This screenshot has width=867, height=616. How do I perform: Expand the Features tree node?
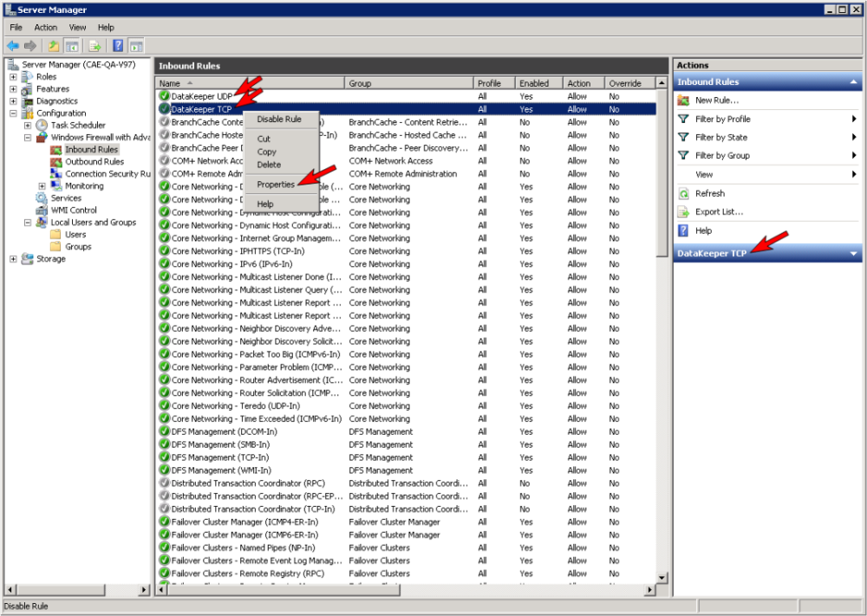13,89
